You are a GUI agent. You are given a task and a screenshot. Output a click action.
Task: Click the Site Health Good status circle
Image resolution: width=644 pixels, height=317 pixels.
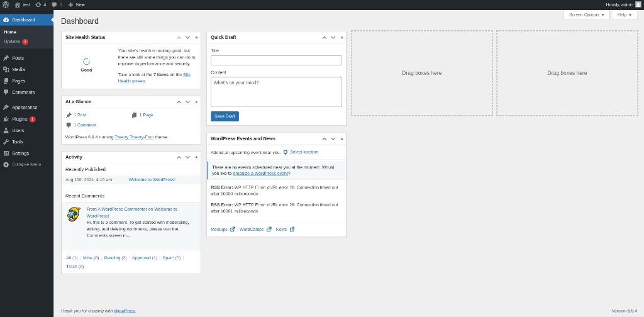86,62
